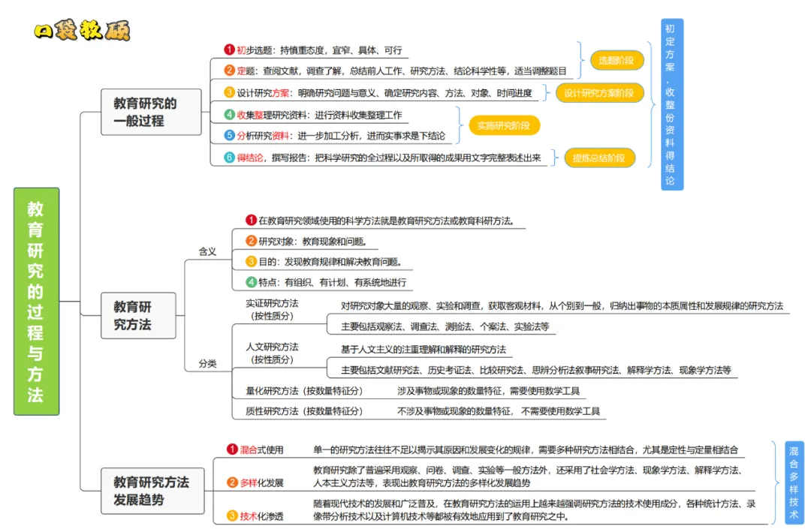
Task: Select 目的：发现教育规律和解决教育问题 line
Action: (324, 262)
